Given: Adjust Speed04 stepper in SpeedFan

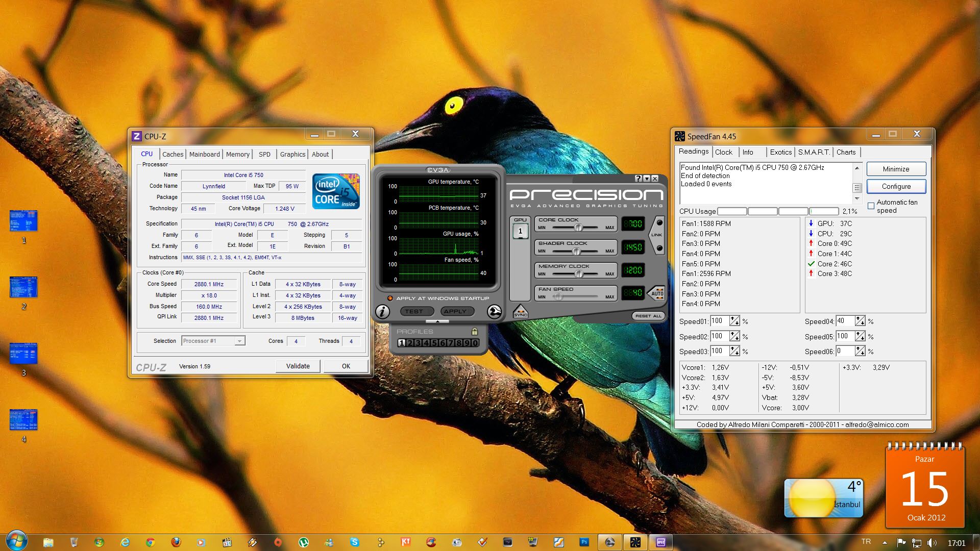Looking at the screenshot, I should [x=860, y=321].
